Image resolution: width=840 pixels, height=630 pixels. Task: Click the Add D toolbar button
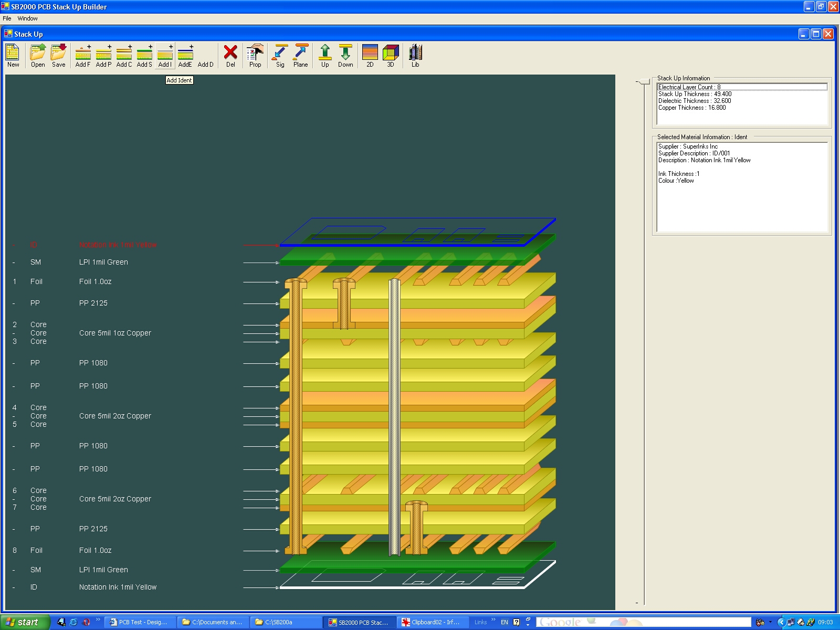(x=206, y=56)
